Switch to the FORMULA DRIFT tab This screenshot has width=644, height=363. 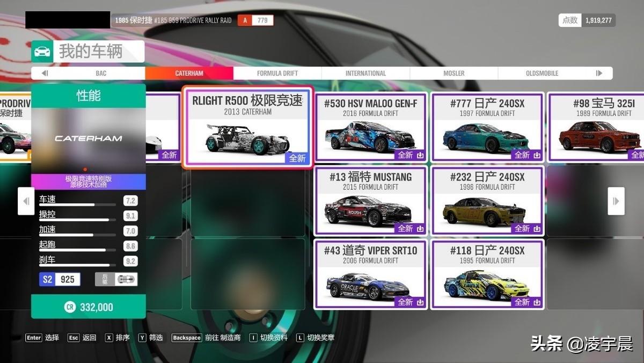[277, 74]
